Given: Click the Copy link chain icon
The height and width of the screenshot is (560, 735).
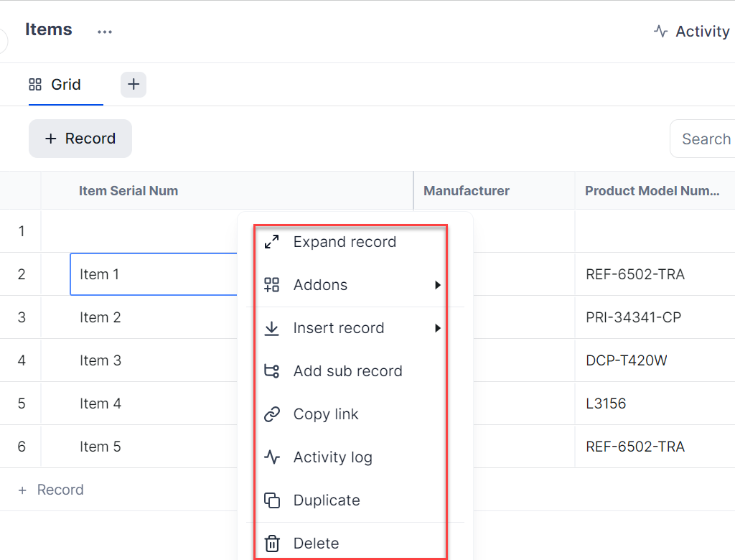Looking at the screenshot, I should point(272,414).
